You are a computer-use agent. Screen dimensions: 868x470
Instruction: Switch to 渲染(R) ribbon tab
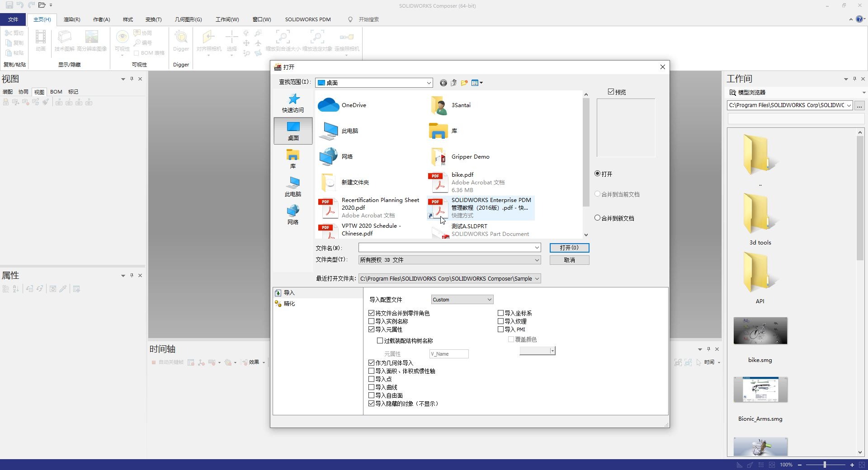(72, 19)
